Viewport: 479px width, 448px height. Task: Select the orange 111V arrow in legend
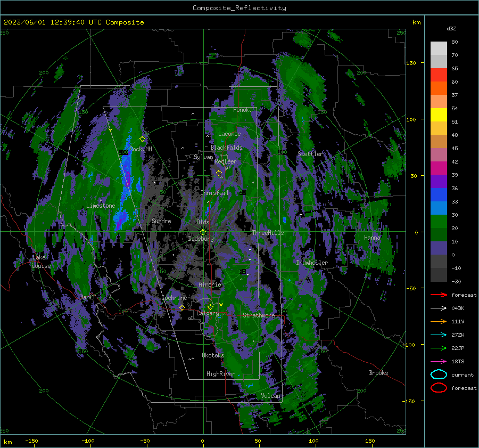439,321
